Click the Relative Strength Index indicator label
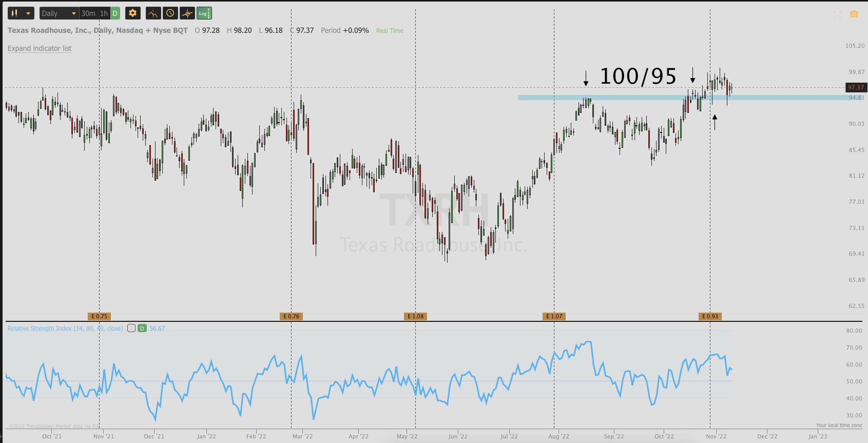868x443 pixels. pyautogui.click(x=65, y=329)
